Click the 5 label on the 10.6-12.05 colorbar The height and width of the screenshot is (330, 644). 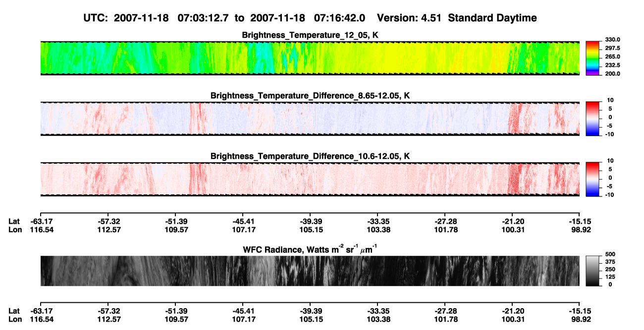[611, 169]
